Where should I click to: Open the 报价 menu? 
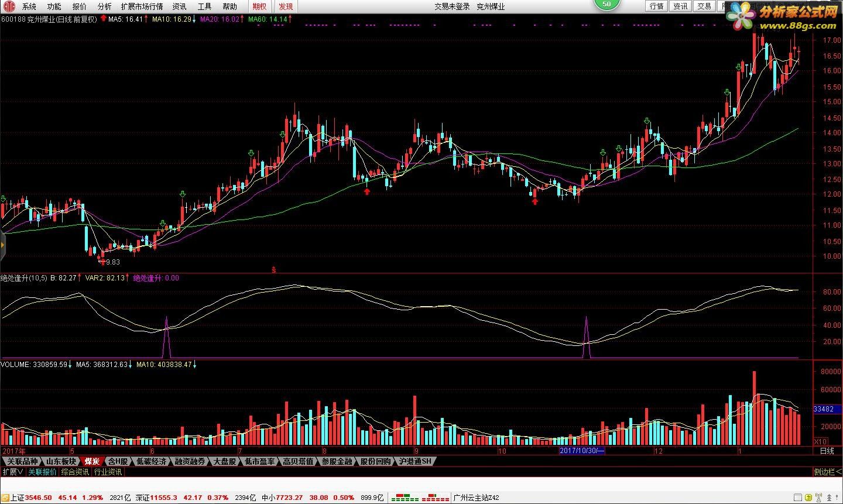click(x=79, y=6)
